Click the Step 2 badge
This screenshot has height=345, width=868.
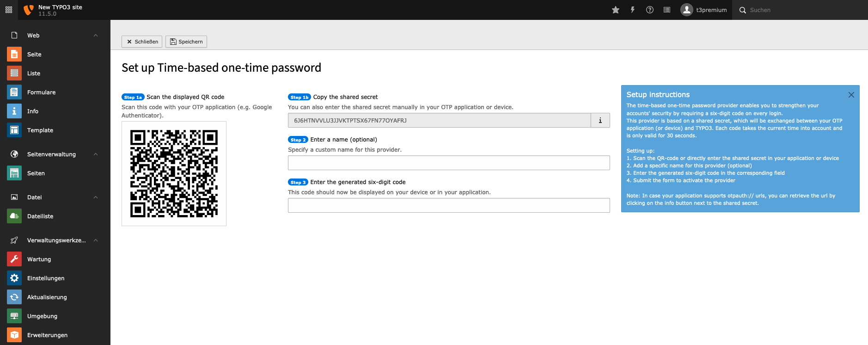[x=298, y=140]
